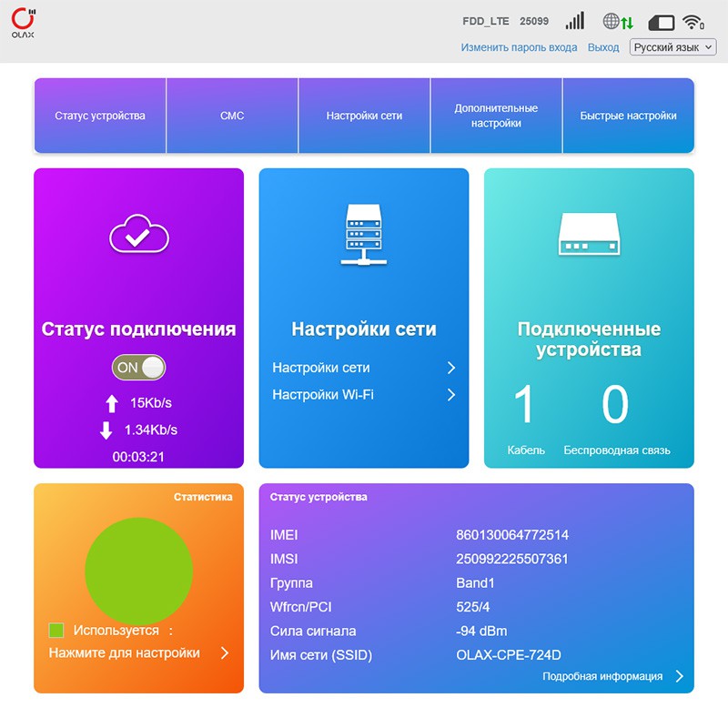Click the signal strength bars icon
This screenshot has width=728, height=728.
pyautogui.click(x=574, y=21)
